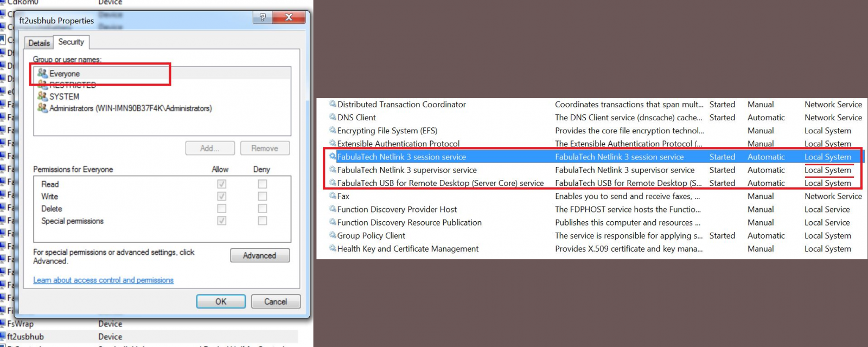Select the SYSTEM user icon
This screenshot has width=868, height=347.
click(42, 96)
